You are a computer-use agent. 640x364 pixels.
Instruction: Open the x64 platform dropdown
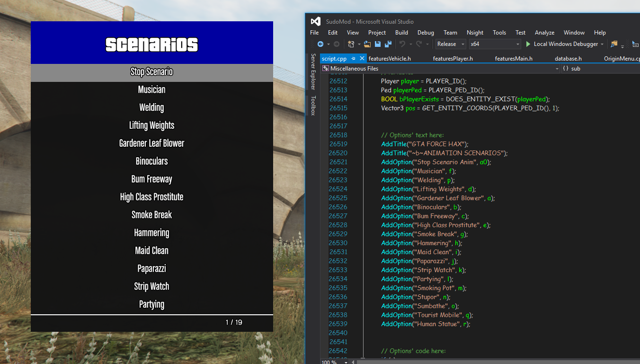tap(495, 44)
